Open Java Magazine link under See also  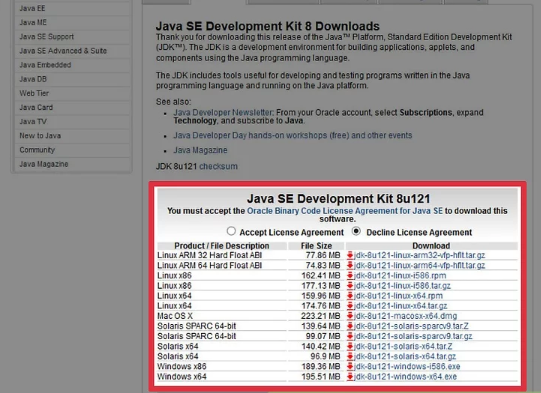(200, 150)
